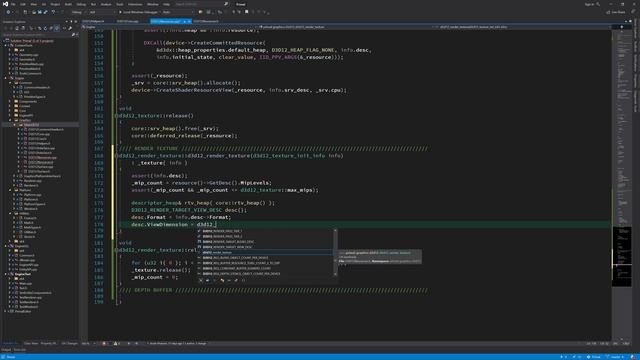Collapse the Direct3D12 folder
The image size is (640, 360).
point(15,125)
